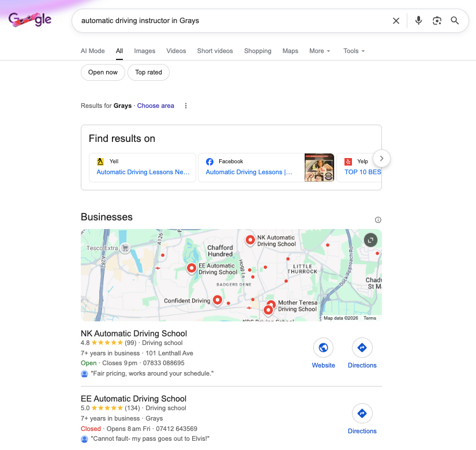476x450 pixels.
Task: Start voice search with microphone icon
Action: pos(419,21)
